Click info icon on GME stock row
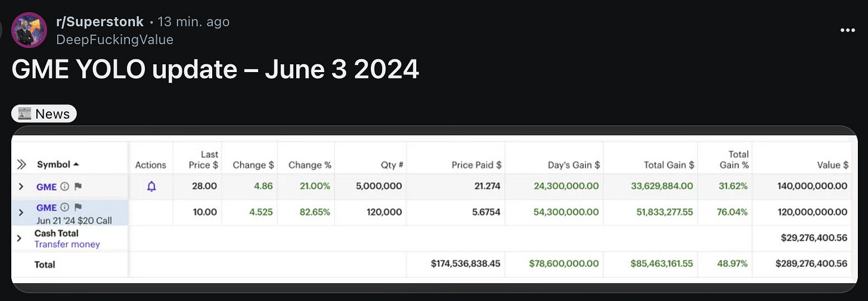Image resolution: width=868 pixels, height=301 pixels. (x=65, y=187)
